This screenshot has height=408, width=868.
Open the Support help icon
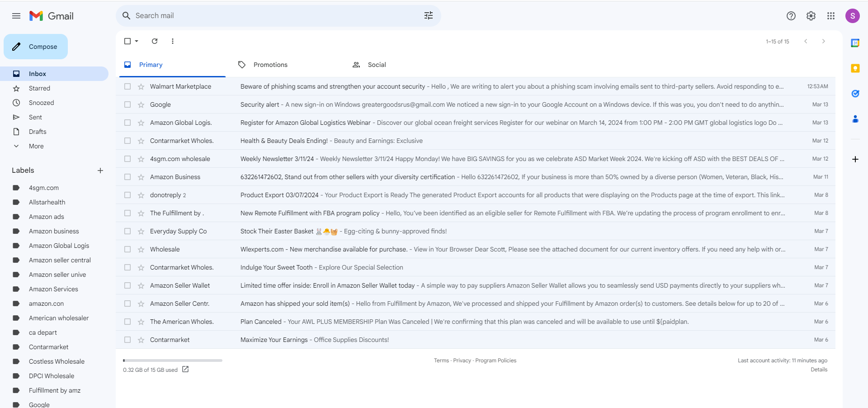pos(791,16)
